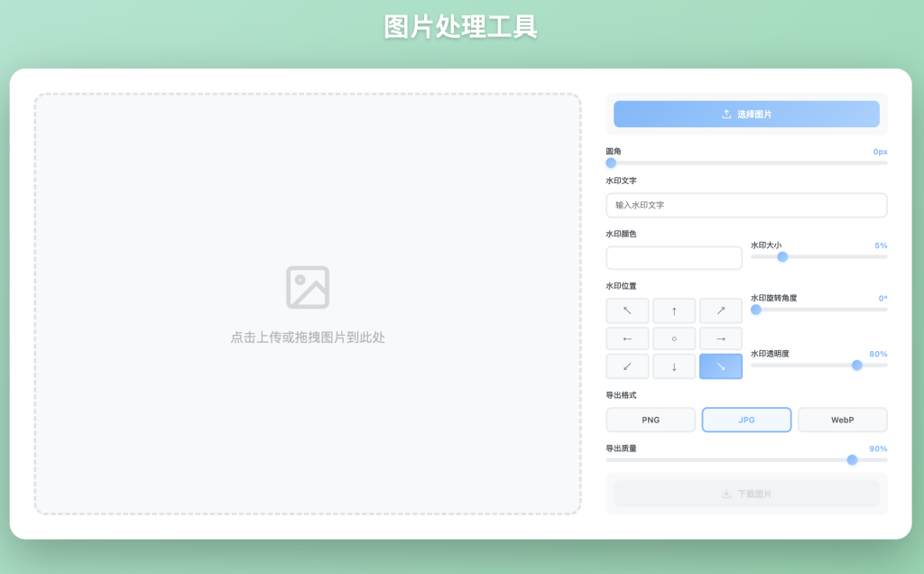924x574 pixels.
Task: Select top-left watermark position arrow
Action: coord(628,310)
